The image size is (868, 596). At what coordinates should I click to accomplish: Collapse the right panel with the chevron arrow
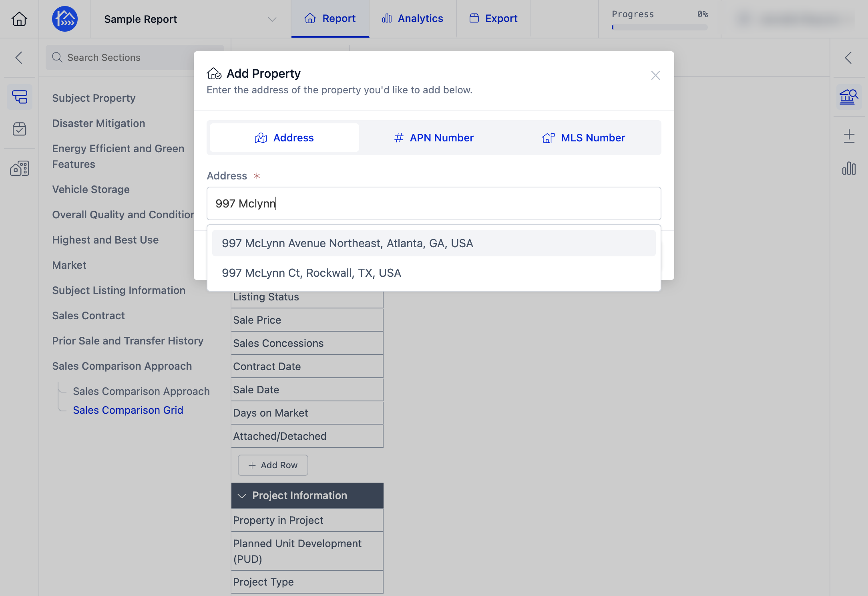pos(848,58)
